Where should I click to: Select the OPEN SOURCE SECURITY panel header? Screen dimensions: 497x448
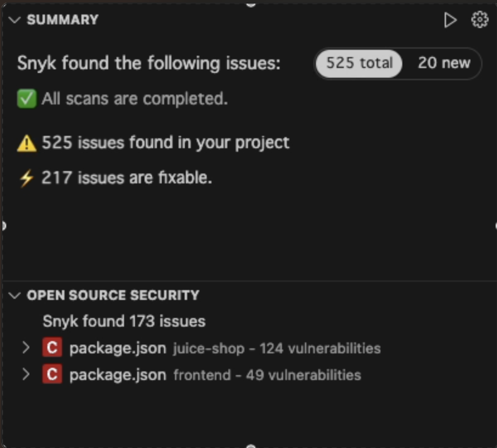pos(112,295)
